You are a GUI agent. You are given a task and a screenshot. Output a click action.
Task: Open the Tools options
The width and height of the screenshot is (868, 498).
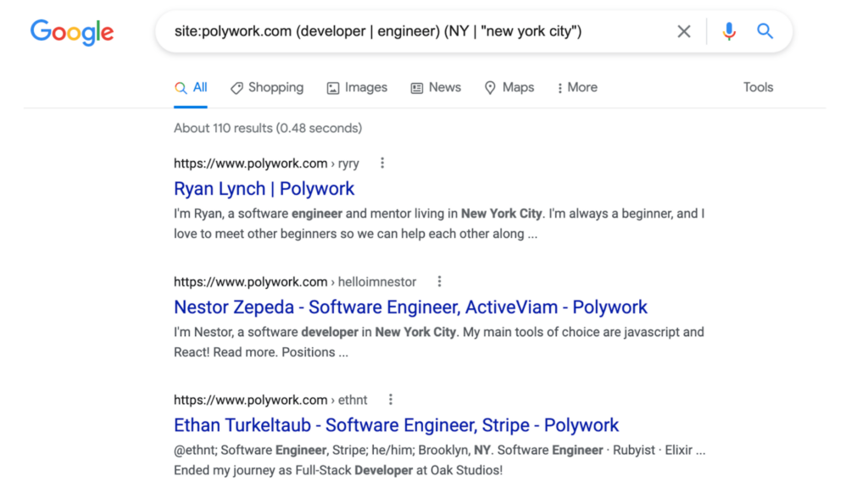(758, 87)
